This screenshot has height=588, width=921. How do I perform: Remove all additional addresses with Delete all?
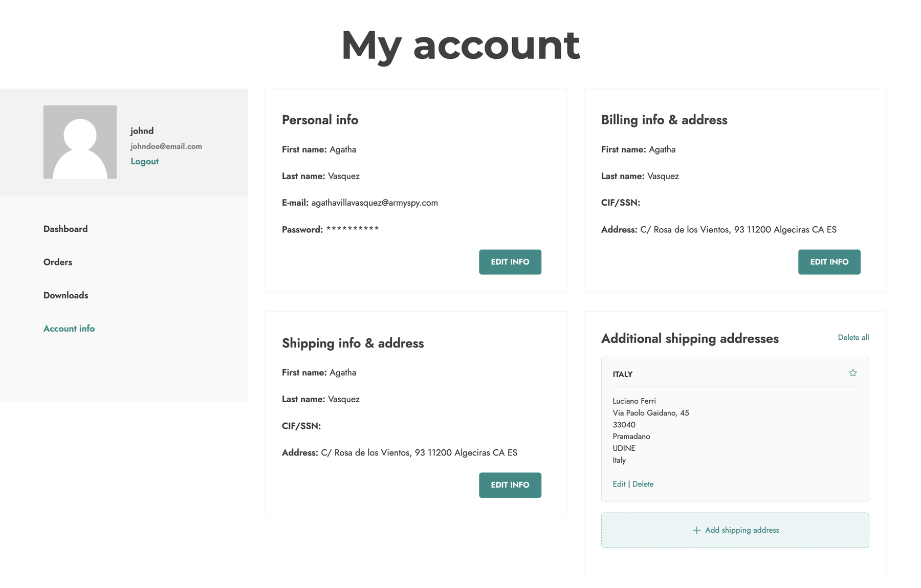coord(853,337)
